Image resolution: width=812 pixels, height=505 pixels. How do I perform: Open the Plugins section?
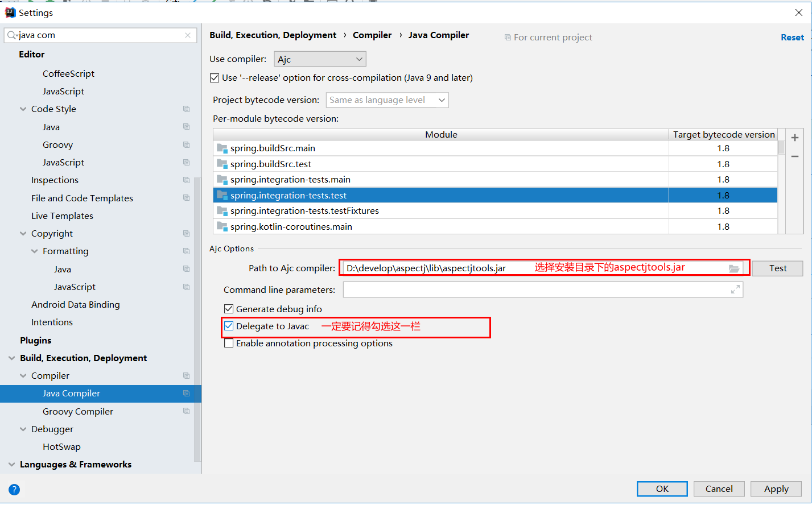[35, 340]
